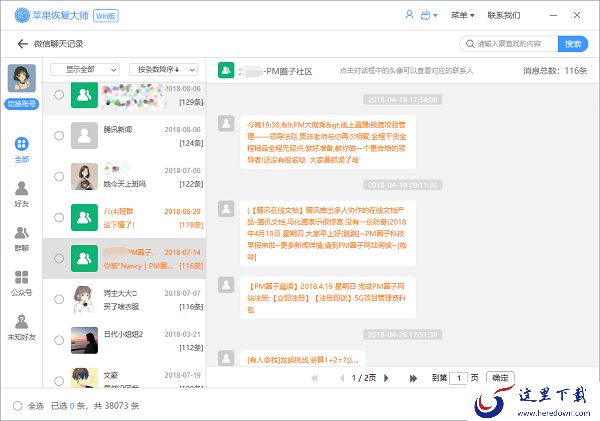The image size is (600, 421).
Task: Click sender avatar of 今晚19:30 message
Action: click(x=226, y=123)
